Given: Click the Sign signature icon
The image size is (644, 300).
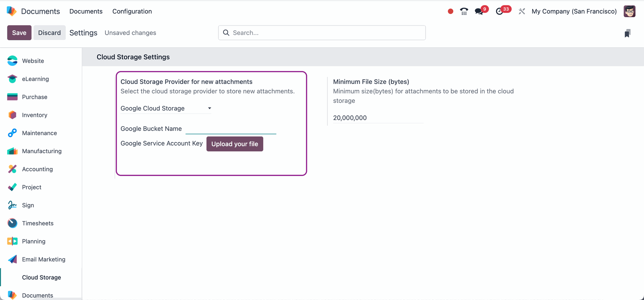Looking at the screenshot, I should pyautogui.click(x=12, y=205).
